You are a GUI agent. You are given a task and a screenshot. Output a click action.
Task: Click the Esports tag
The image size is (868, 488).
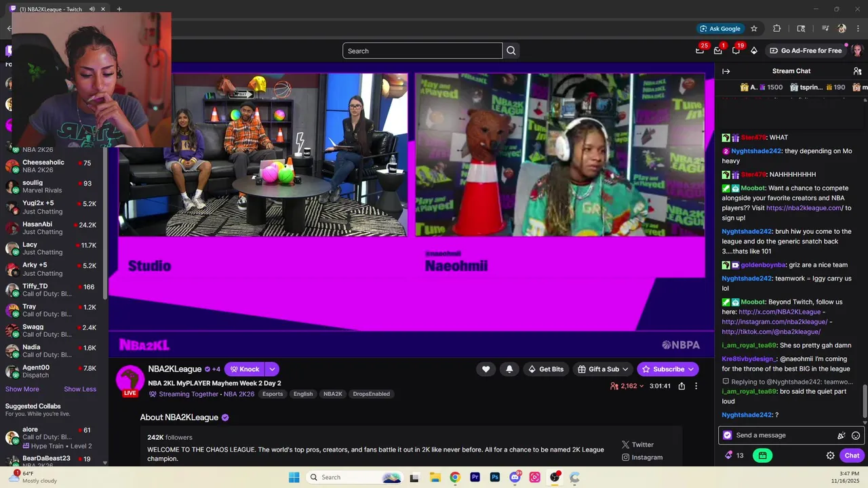point(273,394)
